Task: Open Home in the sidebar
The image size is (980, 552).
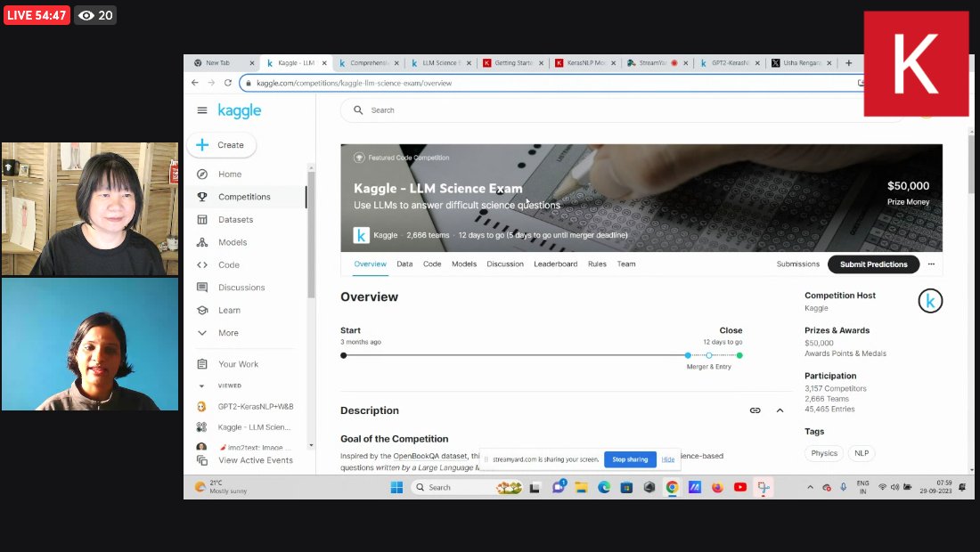Action: (230, 175)
